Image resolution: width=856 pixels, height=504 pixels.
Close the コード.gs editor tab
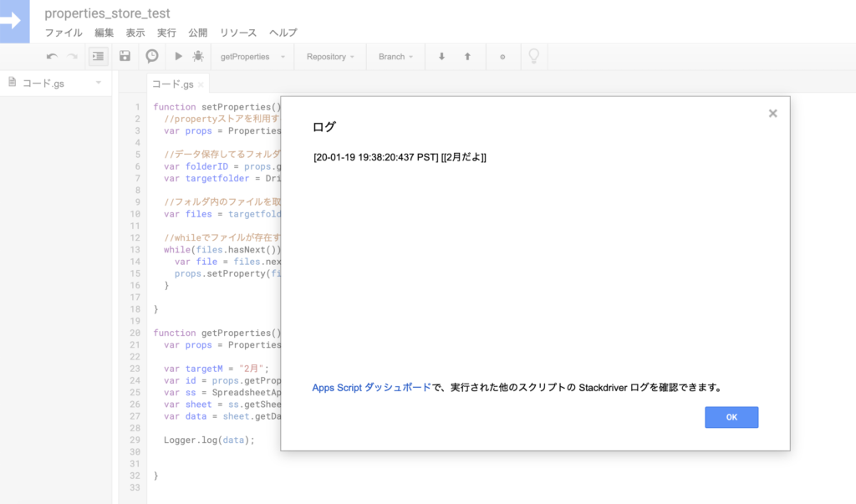201,84
